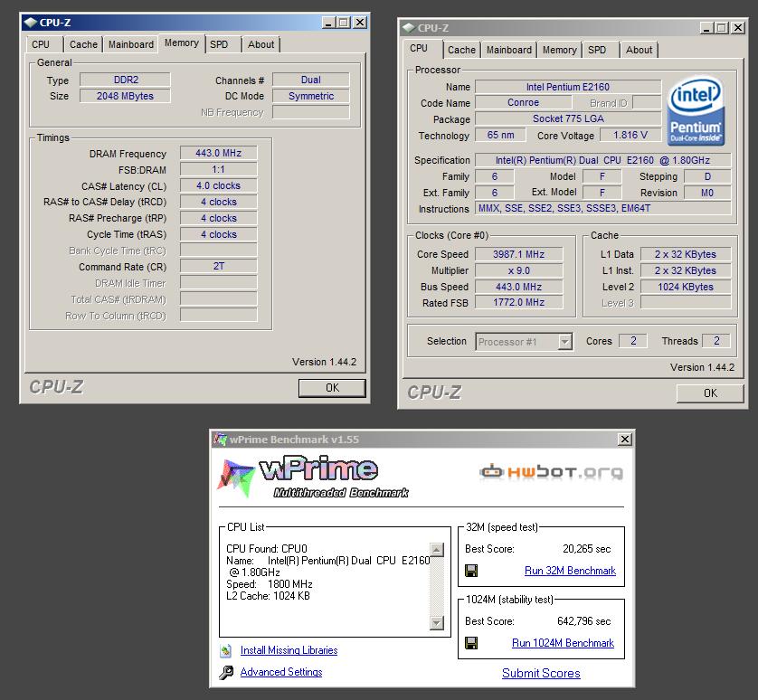Select the active Memory tab in left CPU-Z window
The height and width of the screenshot is (700, 758).
[182, 43]
